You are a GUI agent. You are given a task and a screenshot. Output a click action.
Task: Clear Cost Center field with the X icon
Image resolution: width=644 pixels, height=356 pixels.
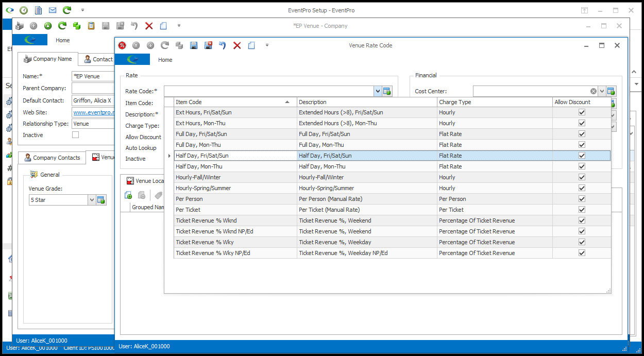(x=594, y=91)
